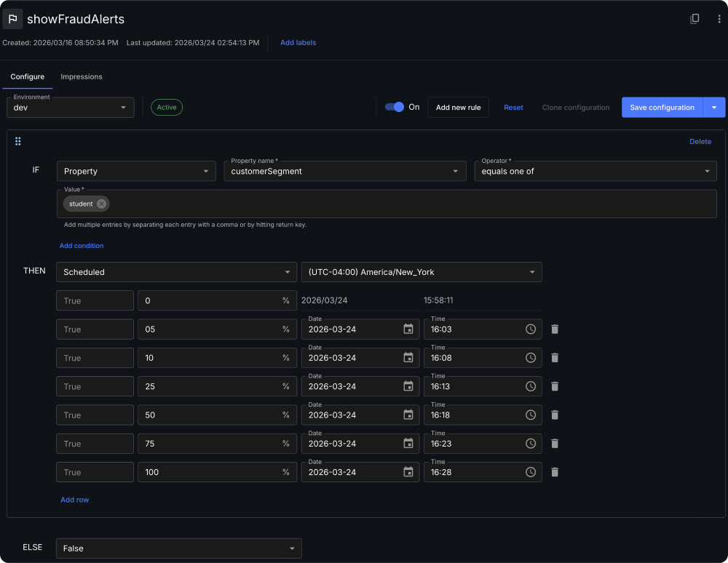Click the Add row link
This screenshot has width=728, height=563.
[x=75, y=500]
